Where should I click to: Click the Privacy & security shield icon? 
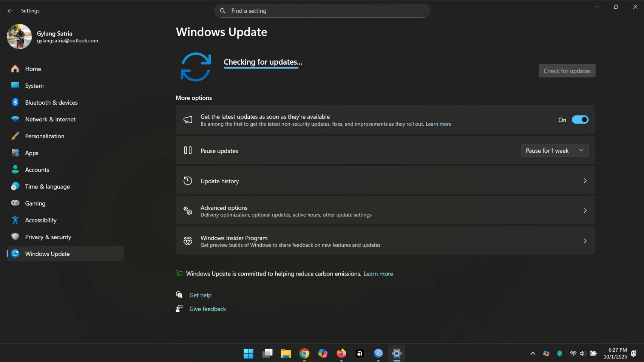15,237
